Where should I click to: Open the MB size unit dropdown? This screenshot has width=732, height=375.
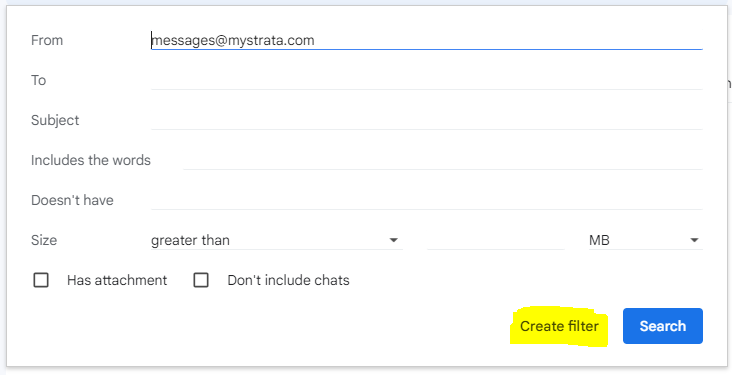pos(646,240)
